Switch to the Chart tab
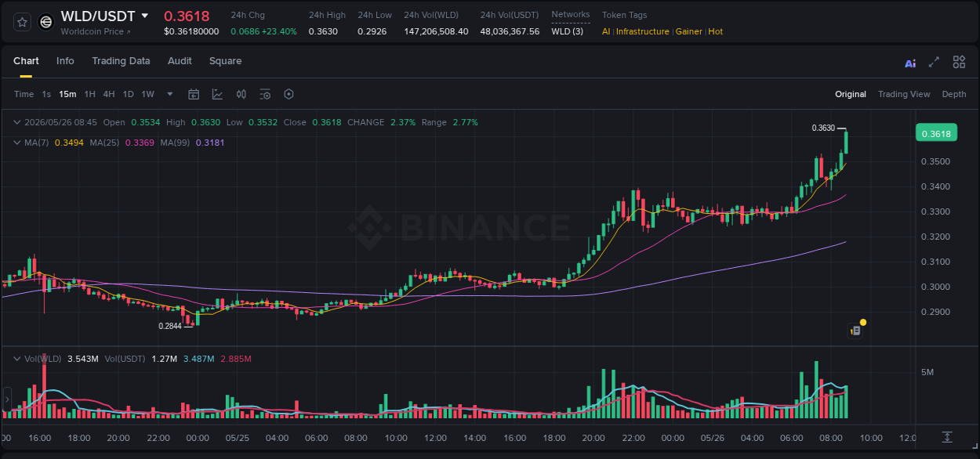 [26, 61]
